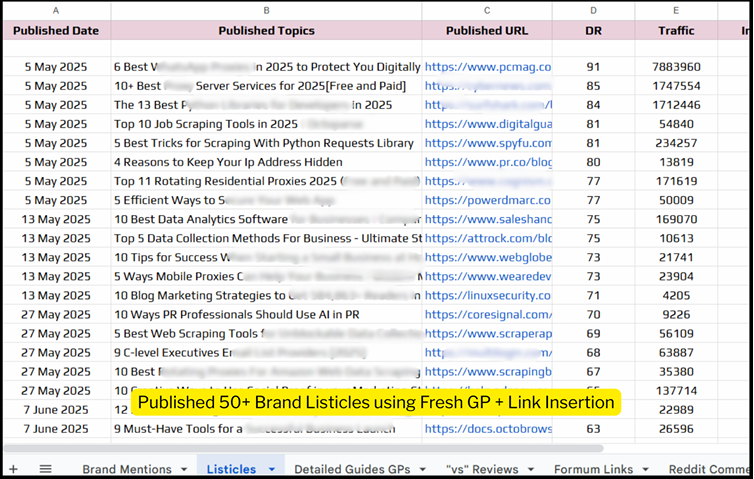This screenshot has width=754, height=479.
Task: Select the traffic value 1747554
Action: point(676,86)
